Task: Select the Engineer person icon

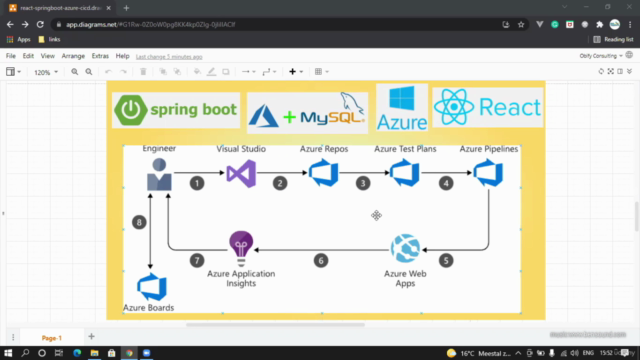Action: [159, 175]
